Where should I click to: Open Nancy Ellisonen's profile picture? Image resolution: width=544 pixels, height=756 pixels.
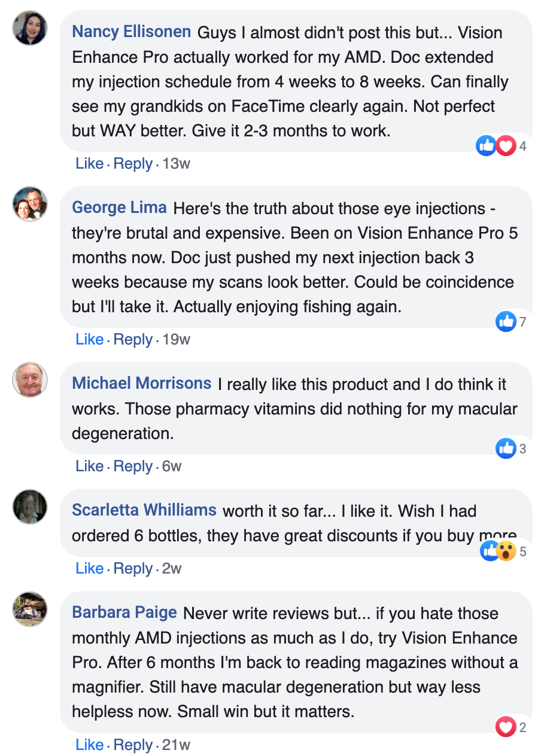30,28
